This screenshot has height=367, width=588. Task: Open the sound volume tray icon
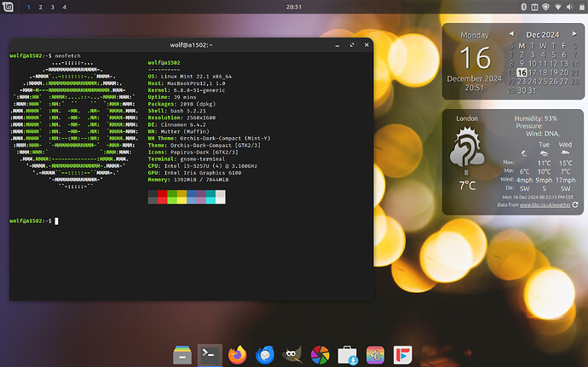tap(569, 7)
